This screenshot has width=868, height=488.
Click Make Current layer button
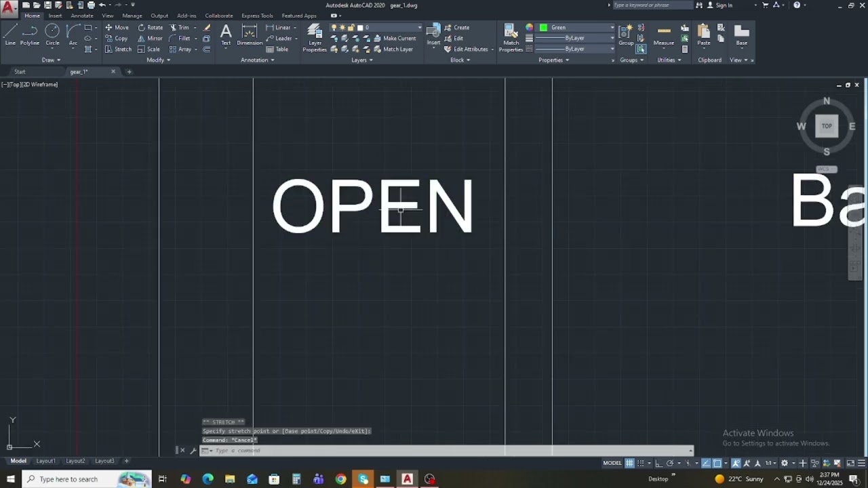pyautogui.click(x=394, y=39)
